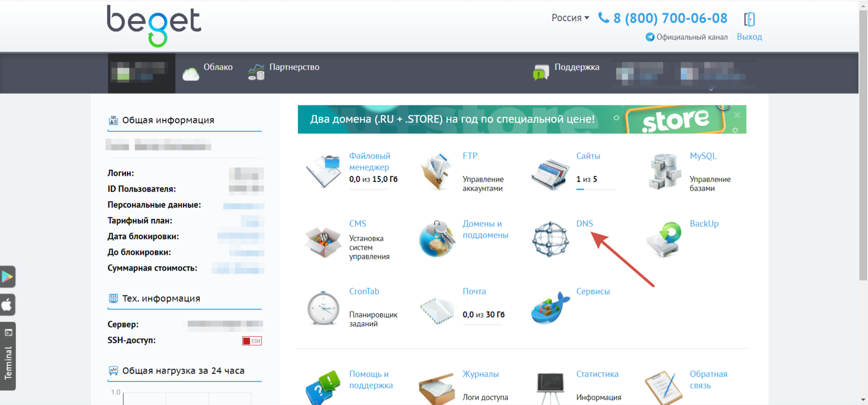Viewport: 868px width, 405px height.
Task: Open the CronTab clock icon
Action: click(323, 308)
